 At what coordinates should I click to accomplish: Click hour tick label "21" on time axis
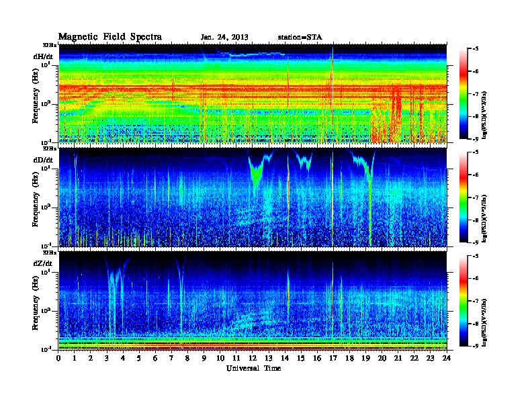pos(398,359)
